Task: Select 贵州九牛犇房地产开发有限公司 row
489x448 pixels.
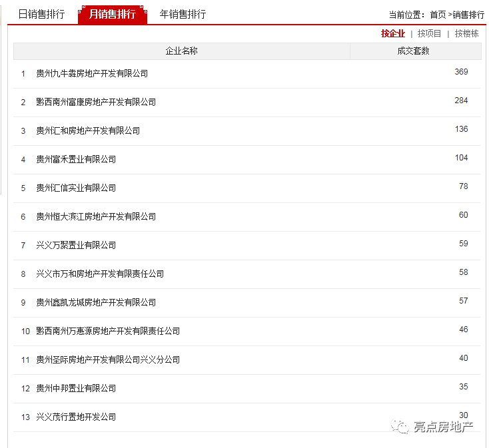Action: tap(247, 74)
